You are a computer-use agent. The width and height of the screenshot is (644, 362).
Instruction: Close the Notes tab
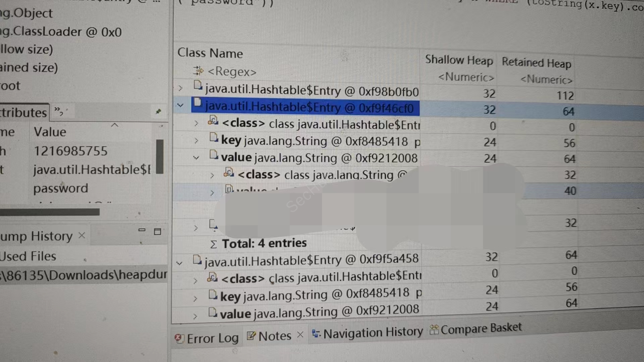pyautogui.click(x=300, y=335)
